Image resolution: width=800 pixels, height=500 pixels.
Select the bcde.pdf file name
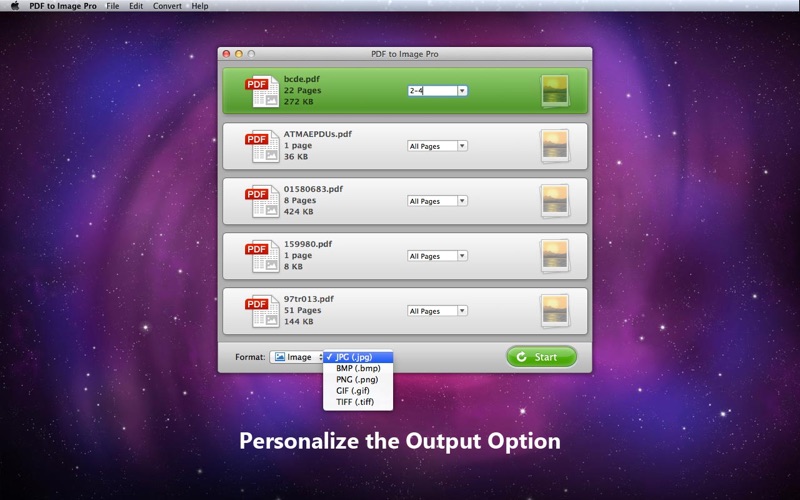tap(302, 79)
